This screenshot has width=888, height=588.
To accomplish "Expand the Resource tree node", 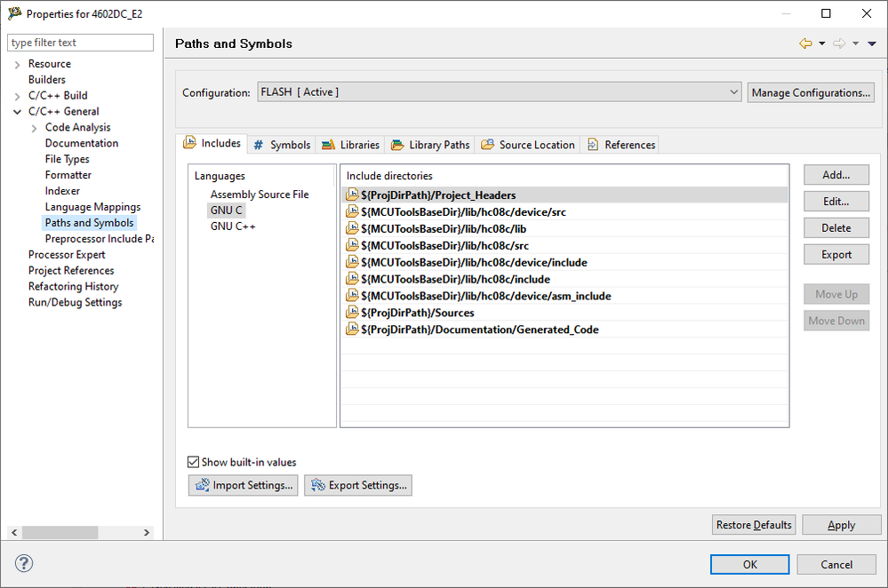I will point(17,64).
